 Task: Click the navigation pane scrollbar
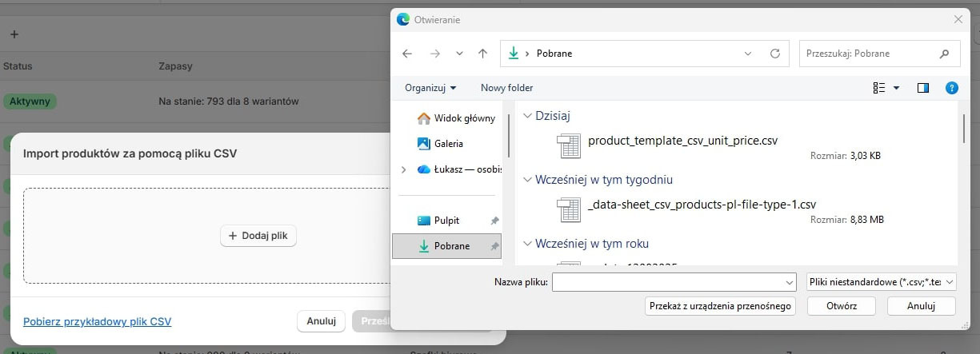pyautogui.click(x=509, y=136)
